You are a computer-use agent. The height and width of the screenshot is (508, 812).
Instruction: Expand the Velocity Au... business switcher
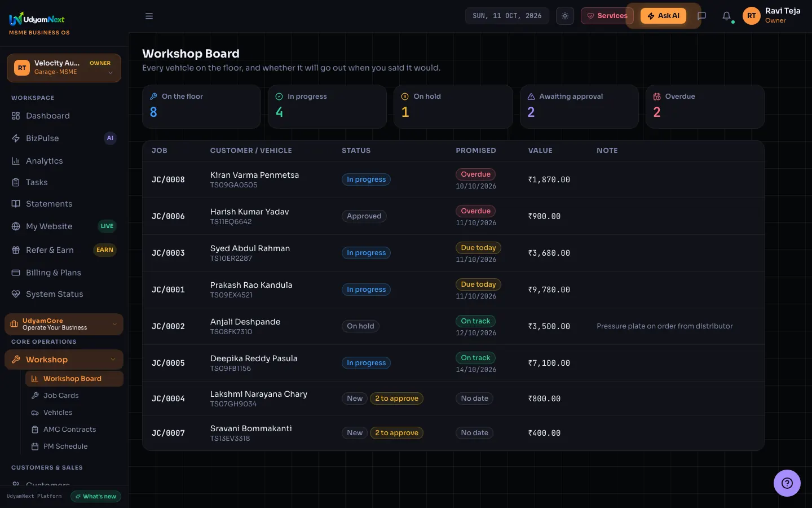64,68
